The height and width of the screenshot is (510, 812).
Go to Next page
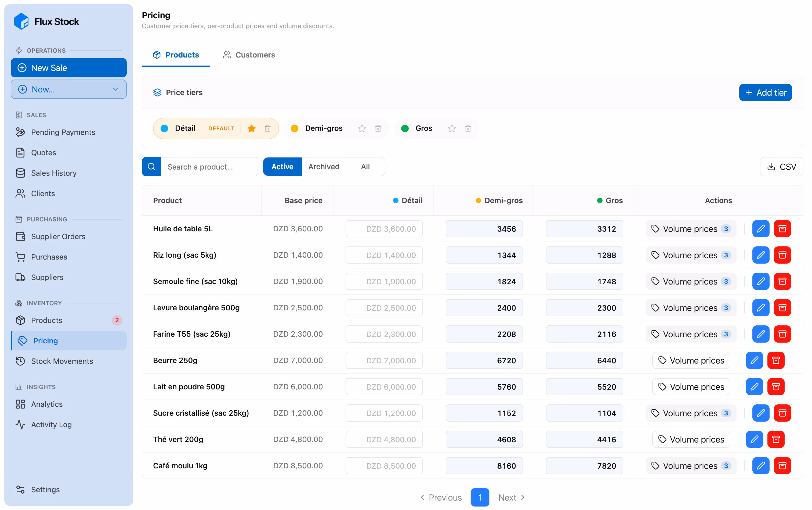tap(512, 497)
